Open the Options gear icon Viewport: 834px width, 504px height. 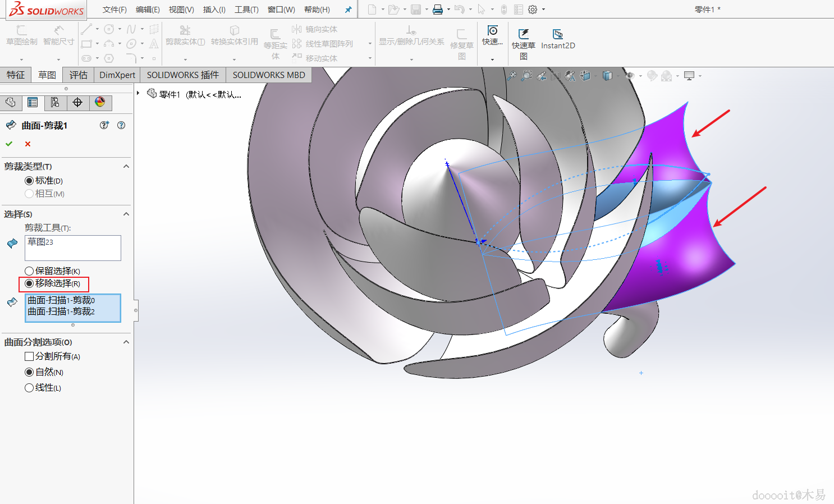click(x=533, y=10)
